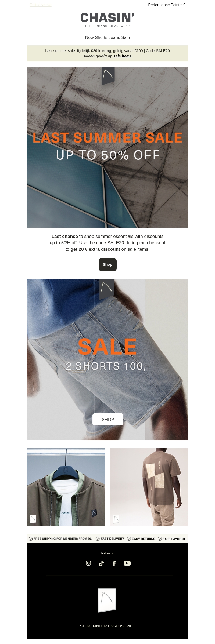Click the black Shop button
This screenshot has width=215, height=644.
pyautogui.click(x=107, y=264)
